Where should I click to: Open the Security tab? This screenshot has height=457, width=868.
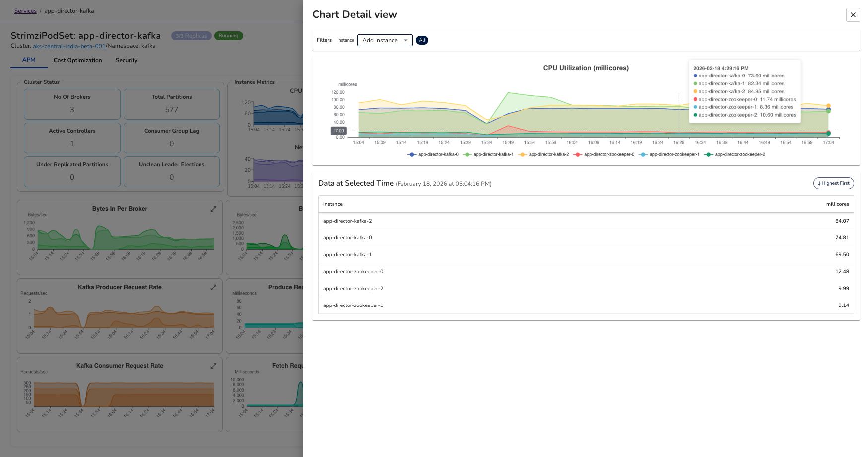pyautogui.click(x=126, y=60)
